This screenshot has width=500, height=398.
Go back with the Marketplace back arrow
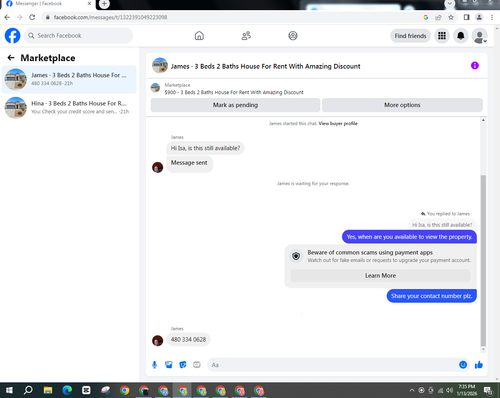click(11, 58)
